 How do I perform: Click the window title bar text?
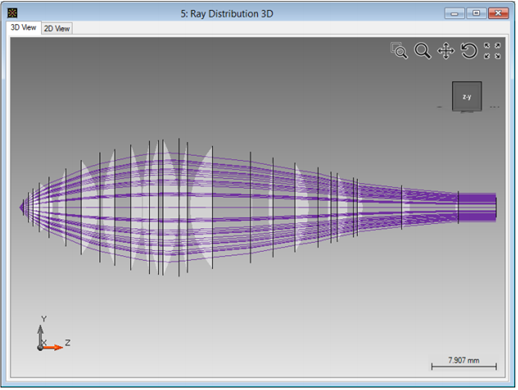pos(227,14)
